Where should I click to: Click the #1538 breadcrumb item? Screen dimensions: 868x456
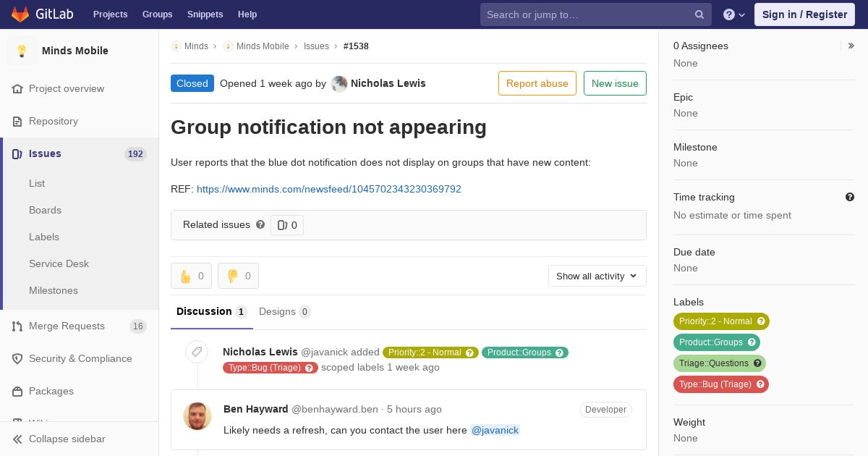tap(356, 46)
